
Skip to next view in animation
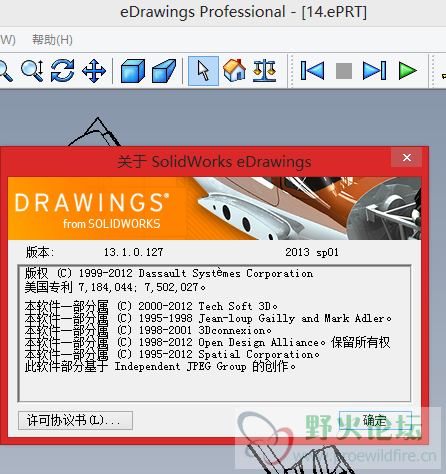(375, 71)
